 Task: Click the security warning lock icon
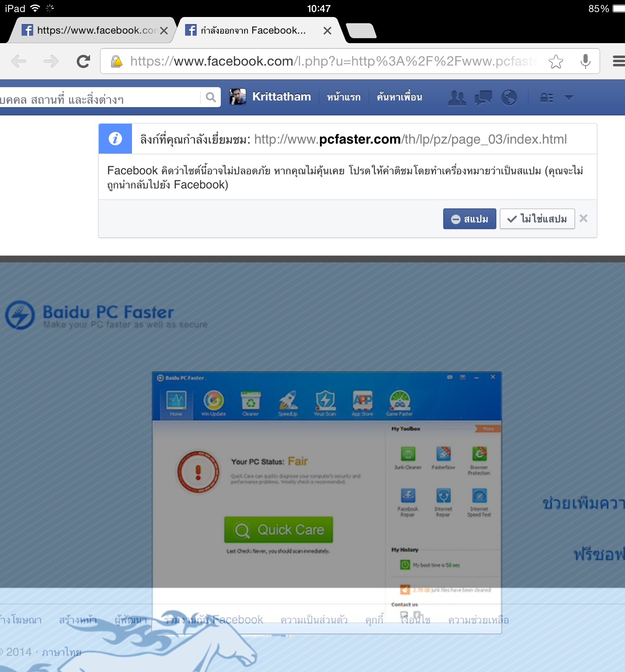(x=117, y=61)
